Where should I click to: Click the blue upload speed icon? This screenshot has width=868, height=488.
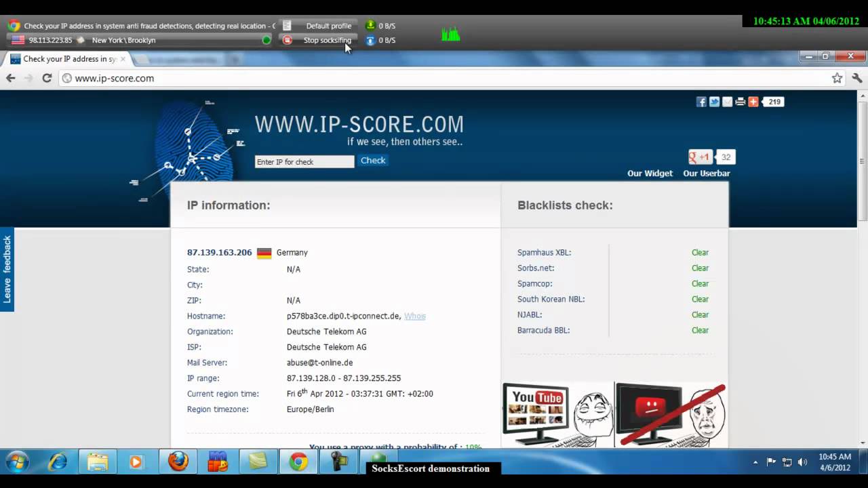click(x=370, y=40)
